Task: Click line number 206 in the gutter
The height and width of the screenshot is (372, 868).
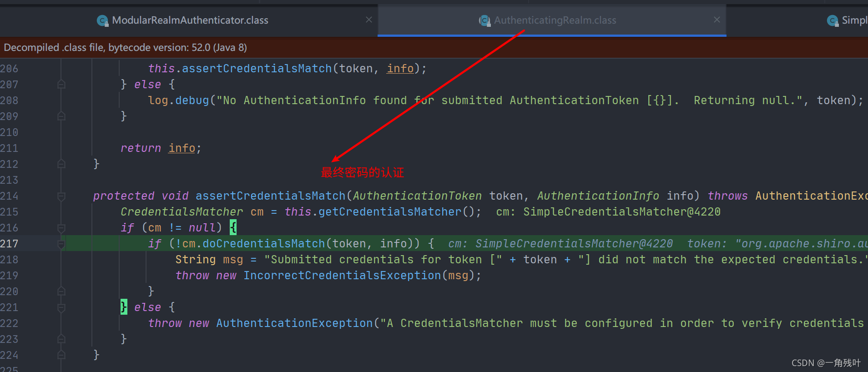Action: click(x=9, y=69)
